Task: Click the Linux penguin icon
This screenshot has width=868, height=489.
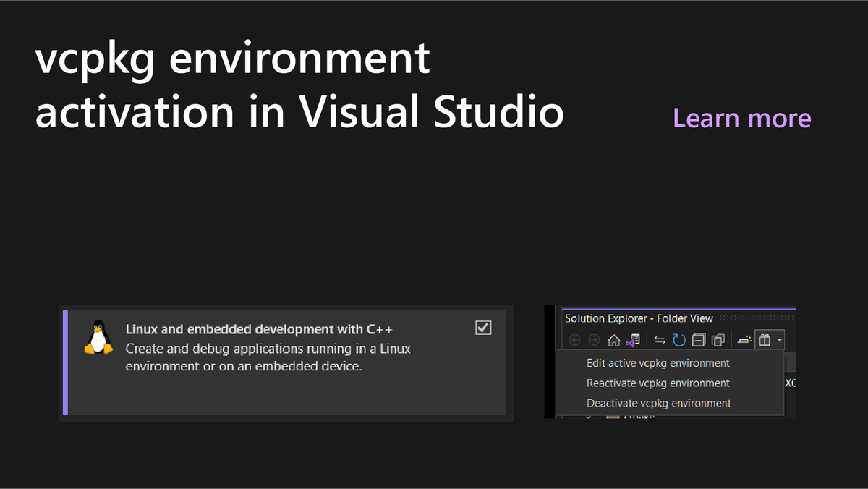Action: click(x=98, y=337)
